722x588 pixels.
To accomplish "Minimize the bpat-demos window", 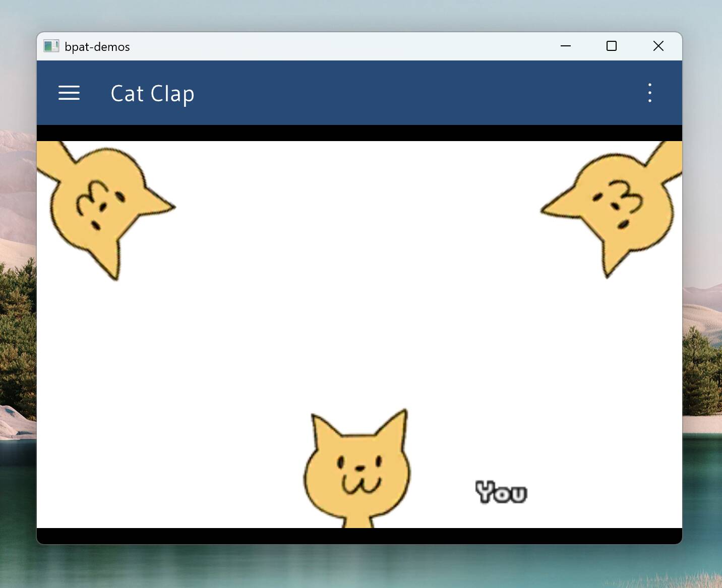I will 566,46.
